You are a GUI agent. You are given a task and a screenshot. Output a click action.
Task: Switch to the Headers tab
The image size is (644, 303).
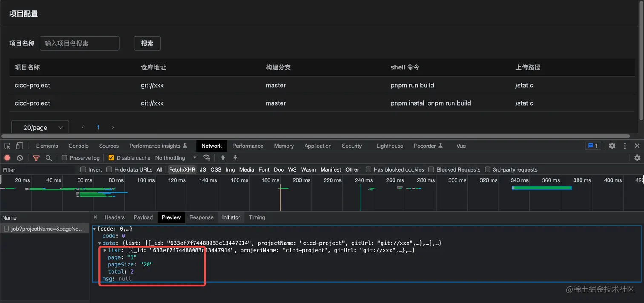115,217
